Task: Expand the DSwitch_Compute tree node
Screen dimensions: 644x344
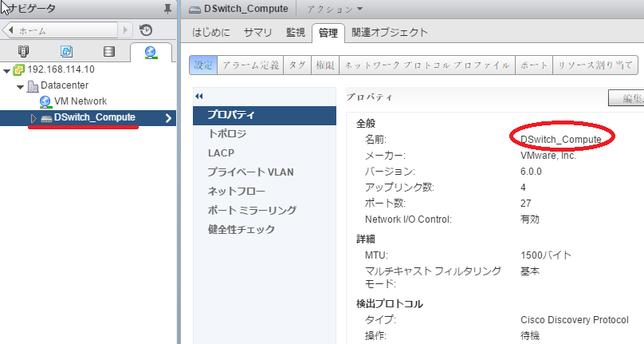Action: [x=33, y=118]
